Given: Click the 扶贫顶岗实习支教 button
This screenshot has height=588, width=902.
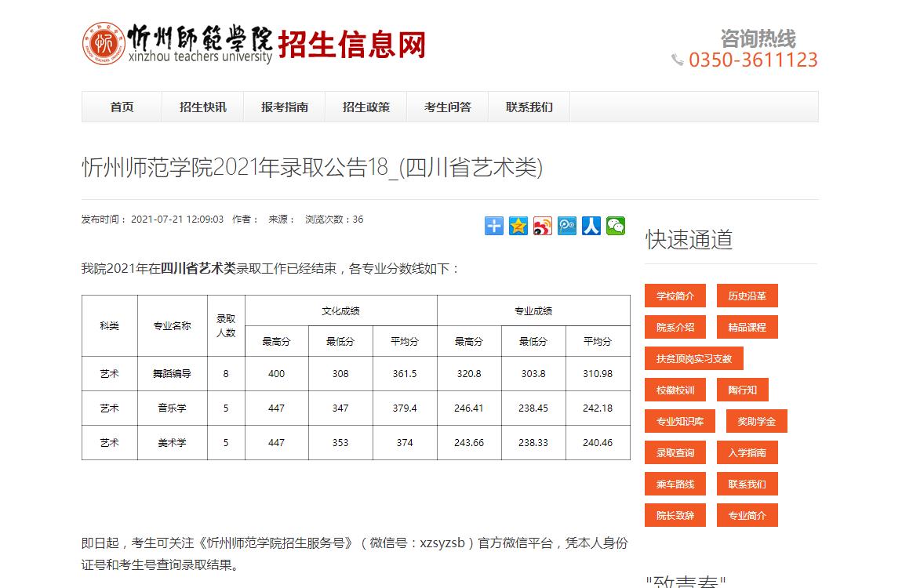Looking at the screenshot, I should click(694, 358).
